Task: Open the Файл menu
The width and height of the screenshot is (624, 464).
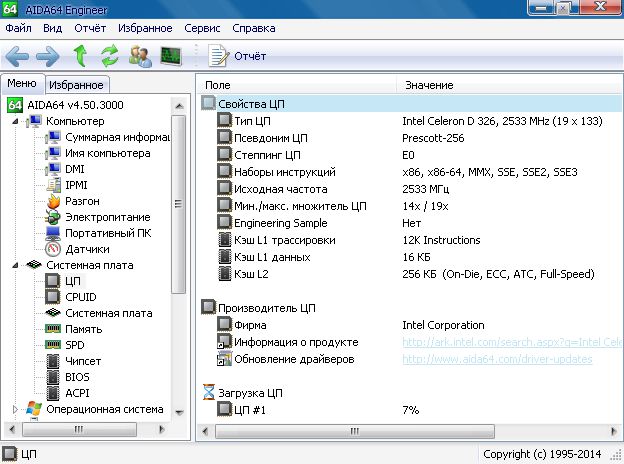Action: pos(18,28)
